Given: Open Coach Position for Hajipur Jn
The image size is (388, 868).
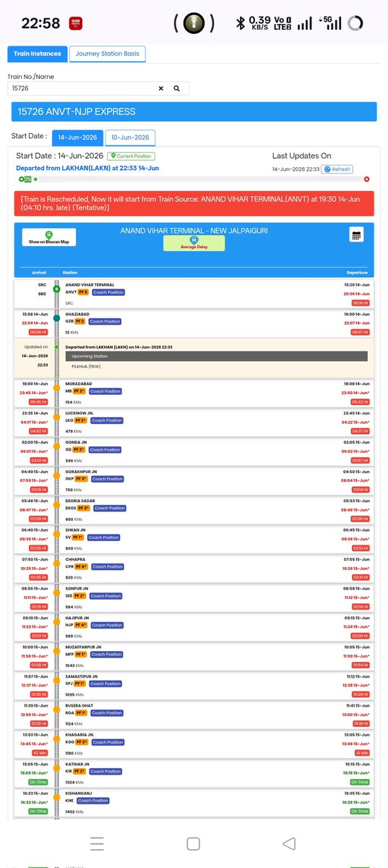Looking at the screenshot, I should tap(107, 625).
